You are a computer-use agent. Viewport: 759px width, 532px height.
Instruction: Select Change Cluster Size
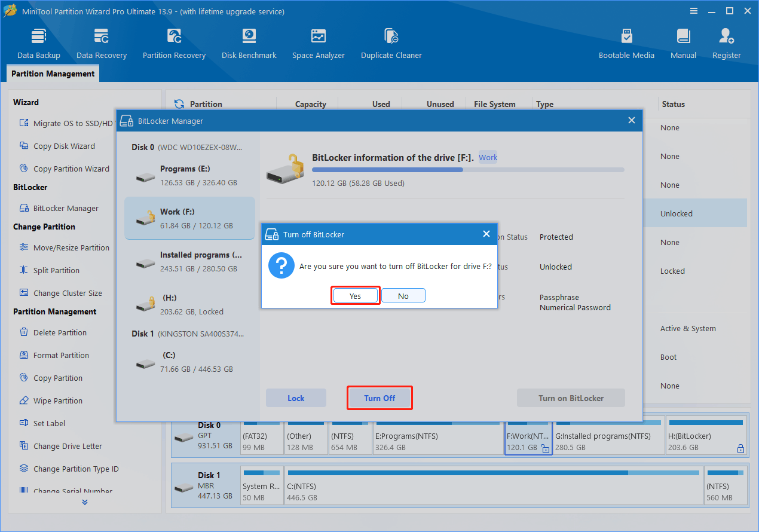pyautogui.click(x=60, y=293)
